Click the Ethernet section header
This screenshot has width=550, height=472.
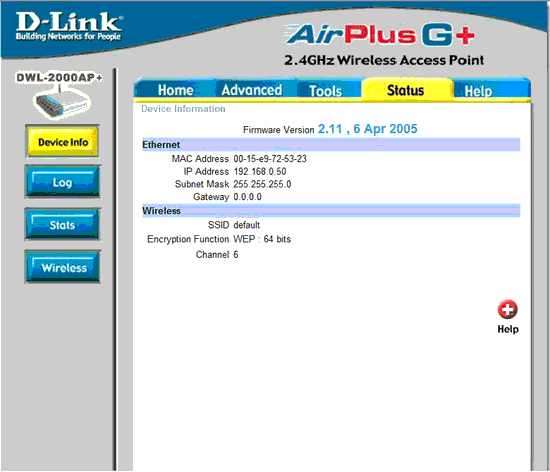click(331, 144)
